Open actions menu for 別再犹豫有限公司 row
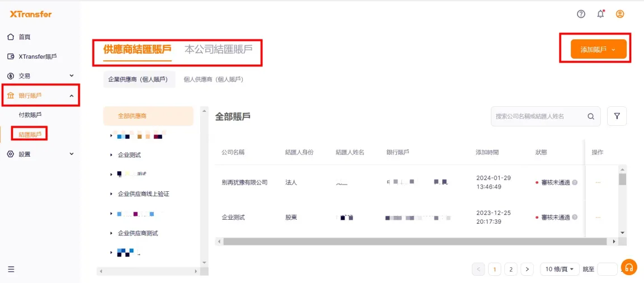The width and height of the screenshot is (644, 283). pyautogui.click(x=598, y=182)
